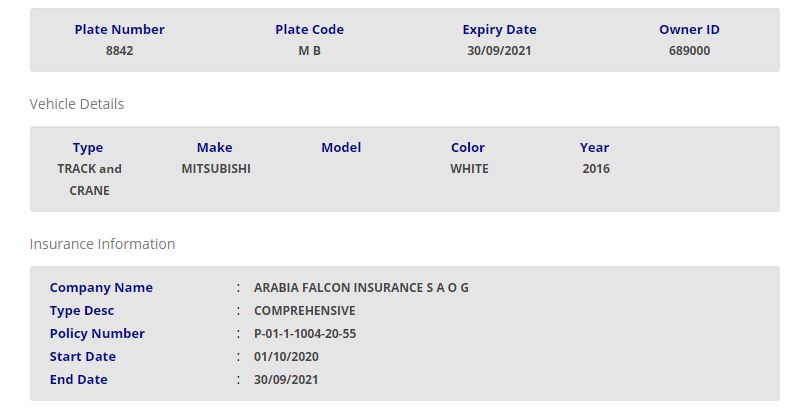The width and height of the screenshot is (794, 416).
Task: Select the Plate Code header label
Action: [x=309, y=29]
